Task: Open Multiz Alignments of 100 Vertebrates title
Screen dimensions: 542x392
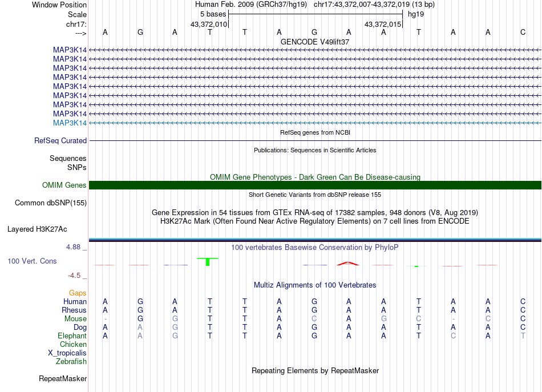Action: [x=315, y=285]
